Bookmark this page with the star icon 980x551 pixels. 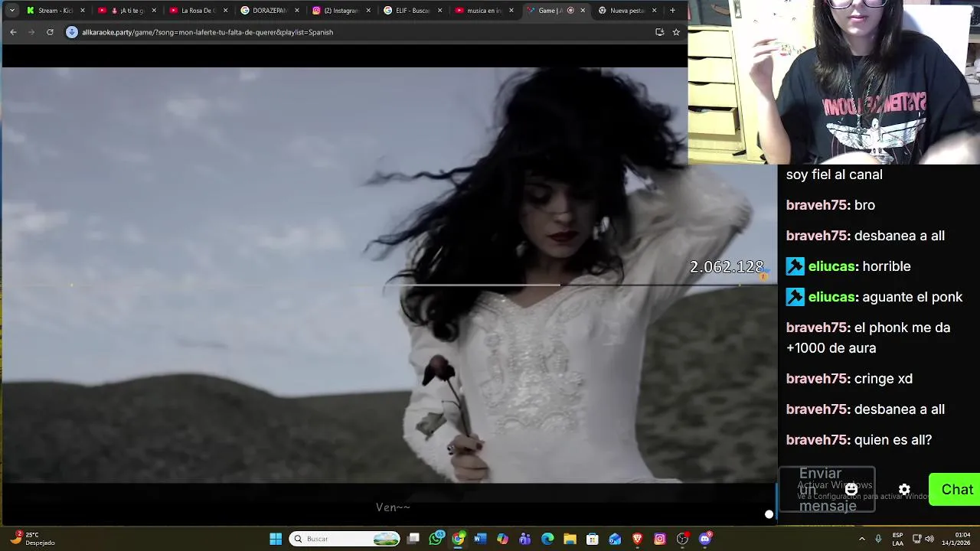tap(676, 32)
